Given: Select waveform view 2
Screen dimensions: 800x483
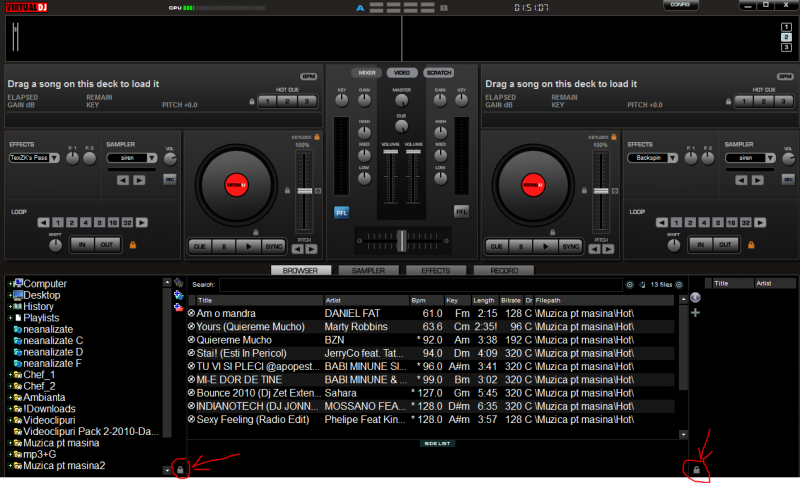Looking at the screenshot, I should [786, 37].
